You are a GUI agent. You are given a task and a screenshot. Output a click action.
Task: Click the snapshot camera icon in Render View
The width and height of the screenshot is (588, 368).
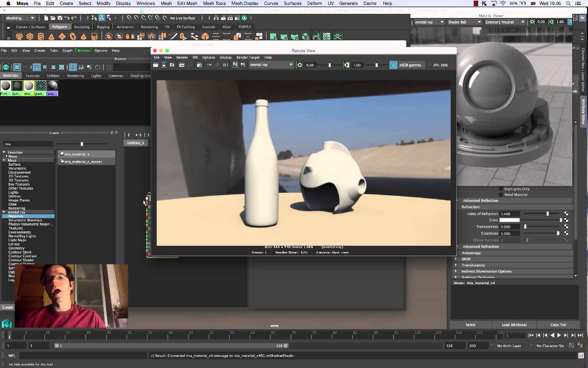172,65
